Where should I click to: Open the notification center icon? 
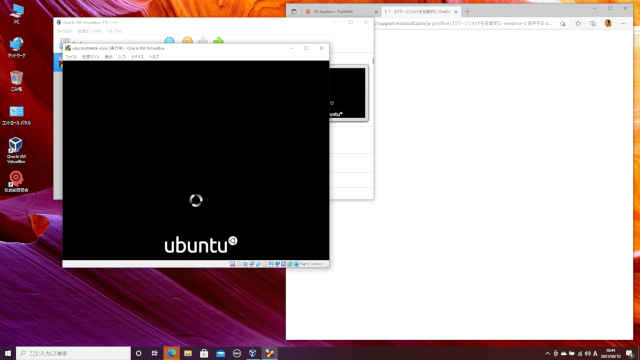tap(629, 354)
